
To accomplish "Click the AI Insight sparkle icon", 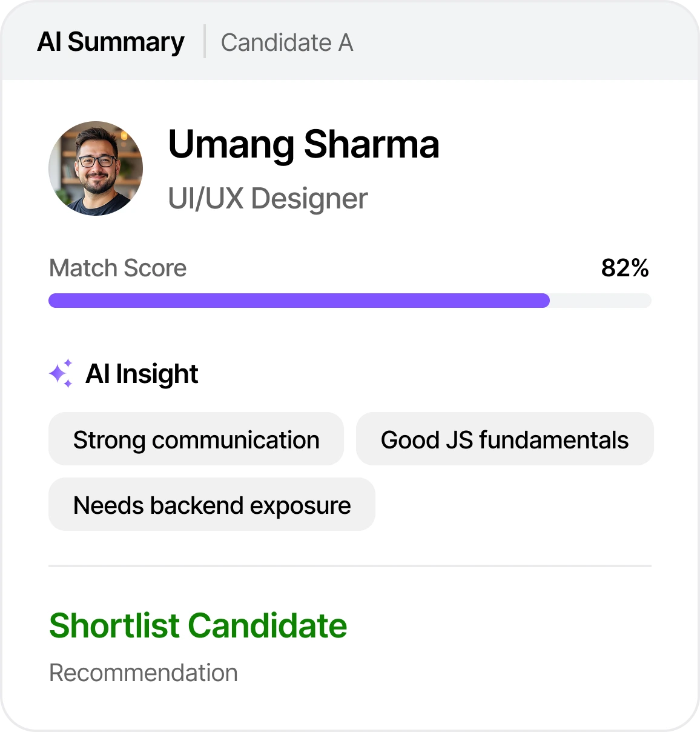I will 61,374.
